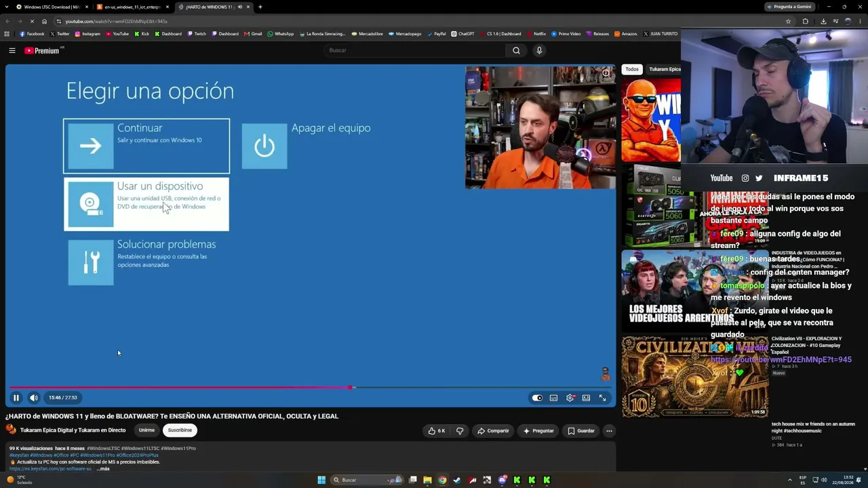Open the es.keysfan.com description link
Image resolution: width=868 pixels, height=488 pixels.
(50, 468)
